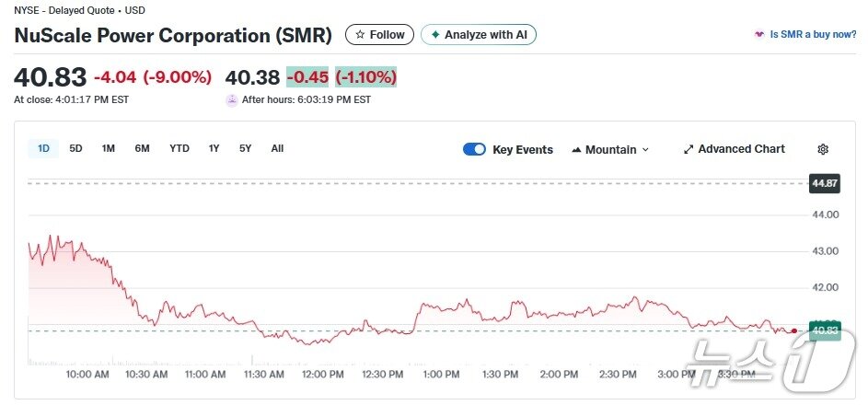Select the YTD range tab
Image resolution: width=868 pixels, height=405 pixels.
pos(179,148)
